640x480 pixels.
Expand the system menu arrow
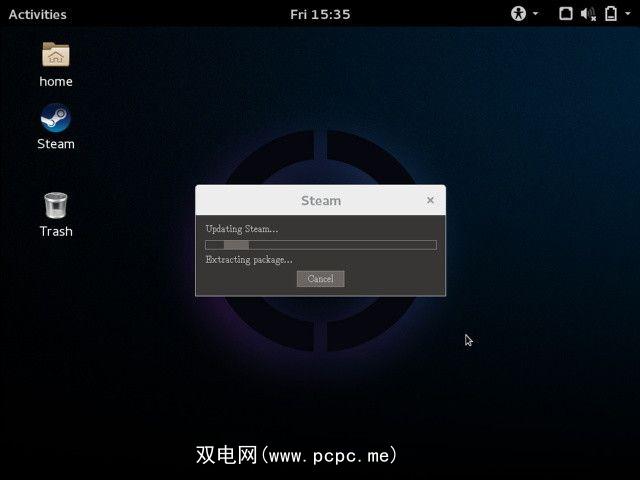(x=628, y=13)
